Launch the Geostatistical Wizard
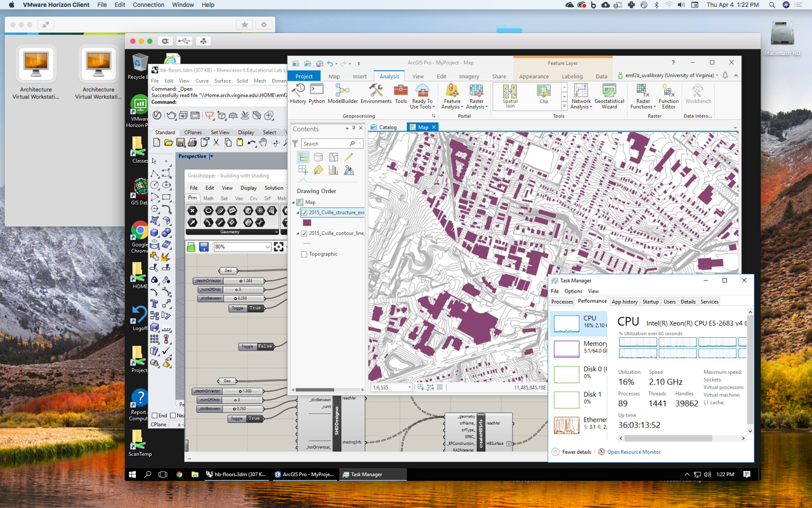812x508 pixels. click(609, 97)
